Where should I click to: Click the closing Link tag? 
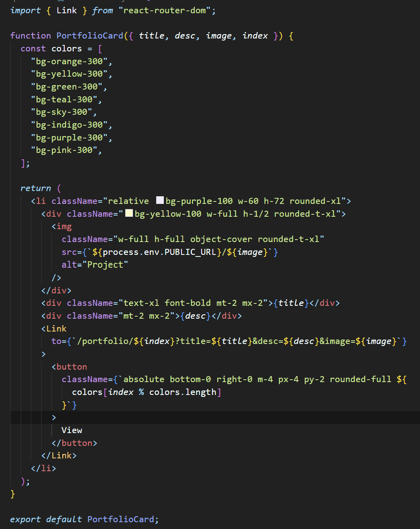coord(59,456)
